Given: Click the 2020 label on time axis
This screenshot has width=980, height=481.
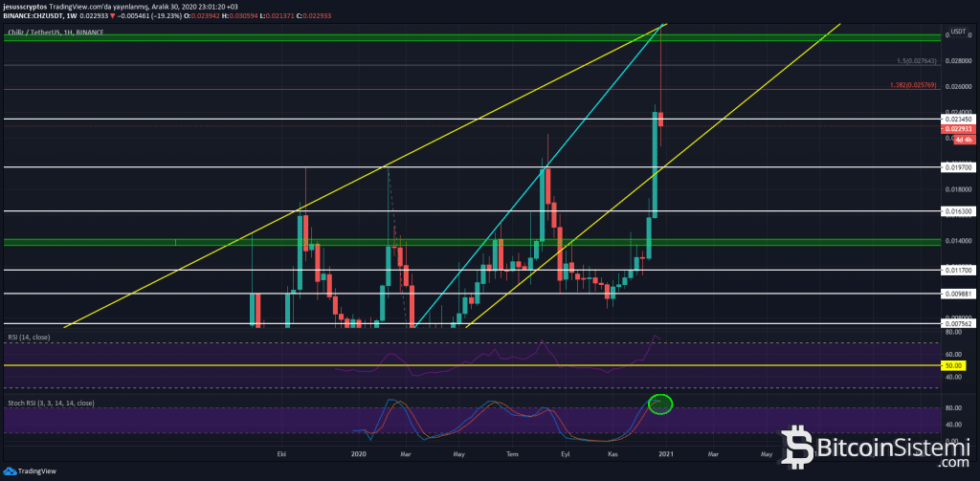Looking at the screenshot, I should click(359, 455).
